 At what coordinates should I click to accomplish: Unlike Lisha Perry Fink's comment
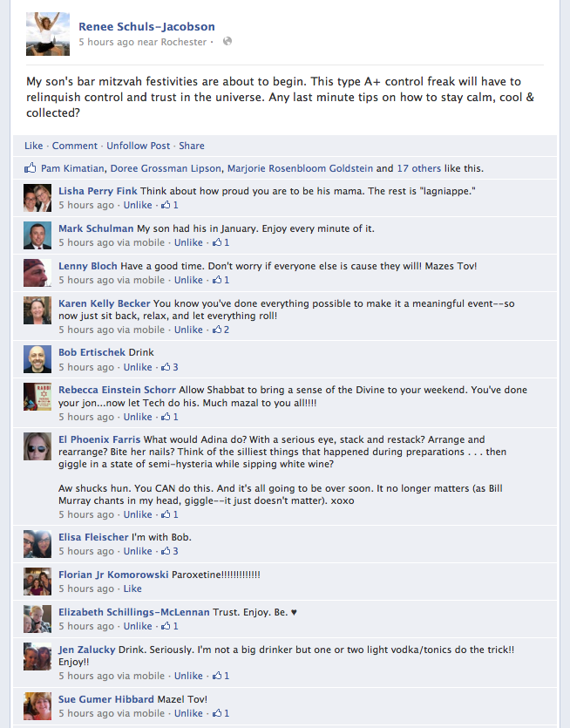tap(138, 205)
